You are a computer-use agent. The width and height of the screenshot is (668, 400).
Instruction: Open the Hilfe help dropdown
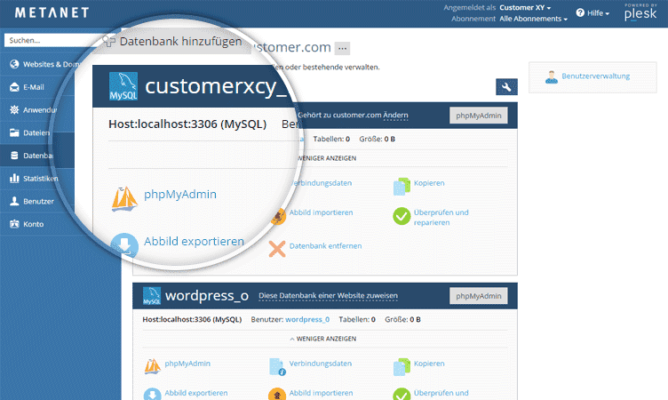(598, 13)
